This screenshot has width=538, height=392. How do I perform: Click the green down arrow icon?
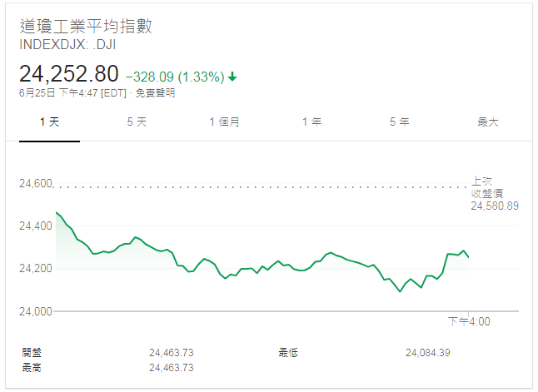tap(232, 77)
